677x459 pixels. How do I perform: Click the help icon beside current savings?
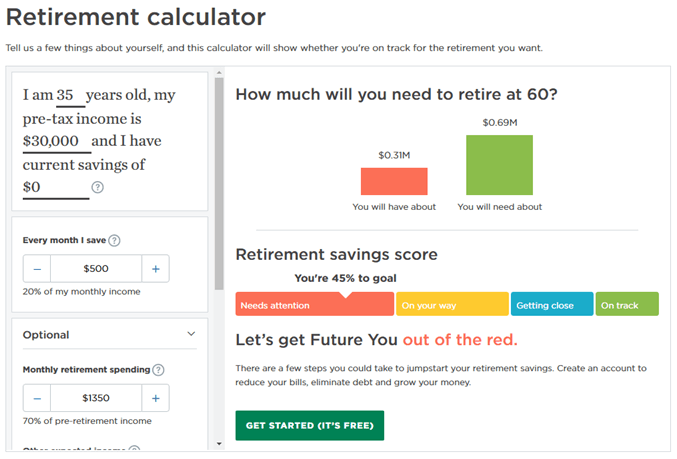98,187
